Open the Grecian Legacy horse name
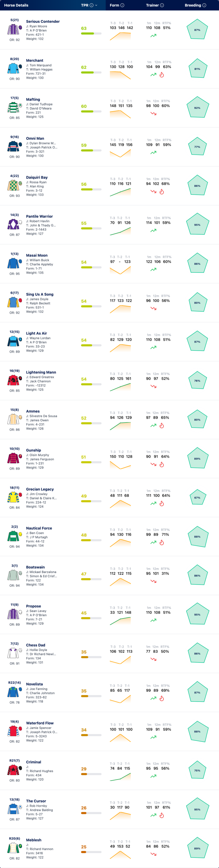Screen dimensions: 219x868 click(40, 489)
